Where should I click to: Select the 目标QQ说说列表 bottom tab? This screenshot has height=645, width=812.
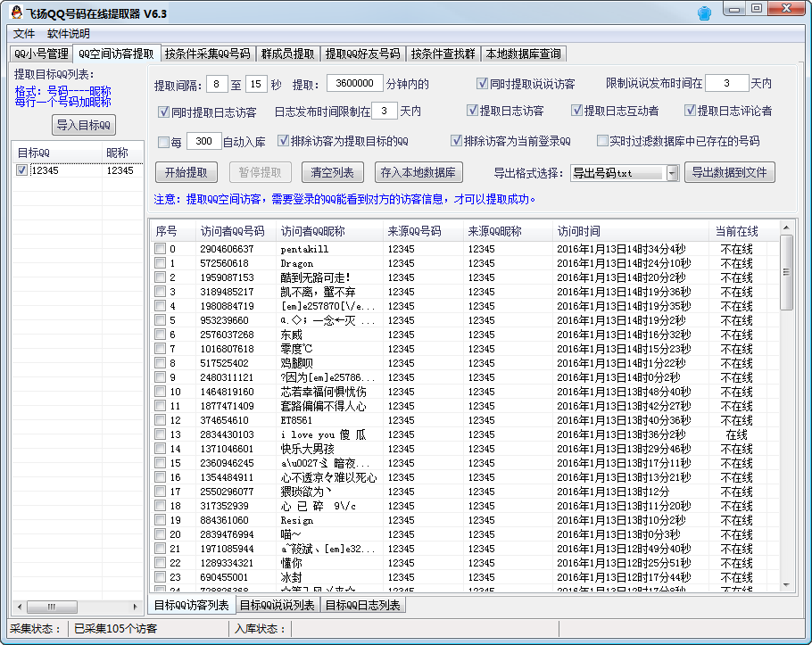277,606
